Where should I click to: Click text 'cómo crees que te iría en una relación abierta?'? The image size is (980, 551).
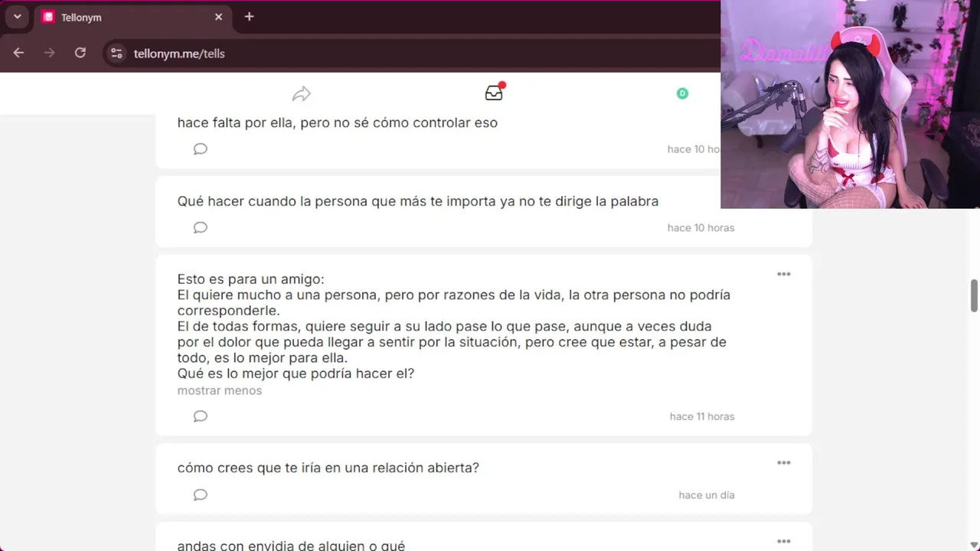(x=328, y=468)
